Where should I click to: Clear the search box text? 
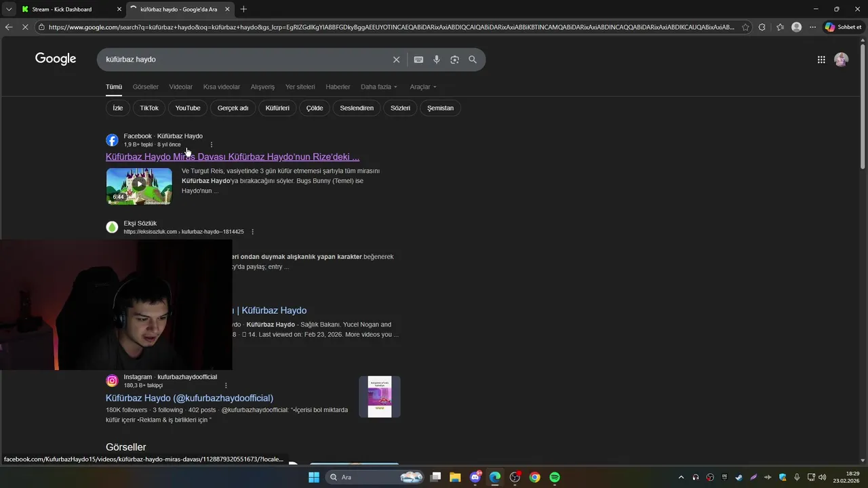397,60
